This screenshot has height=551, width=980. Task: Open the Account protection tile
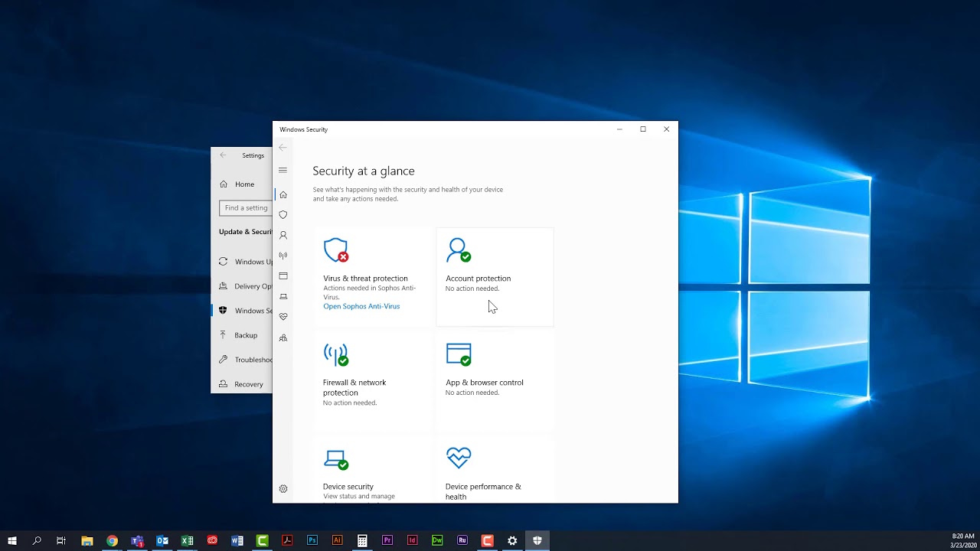495,276
